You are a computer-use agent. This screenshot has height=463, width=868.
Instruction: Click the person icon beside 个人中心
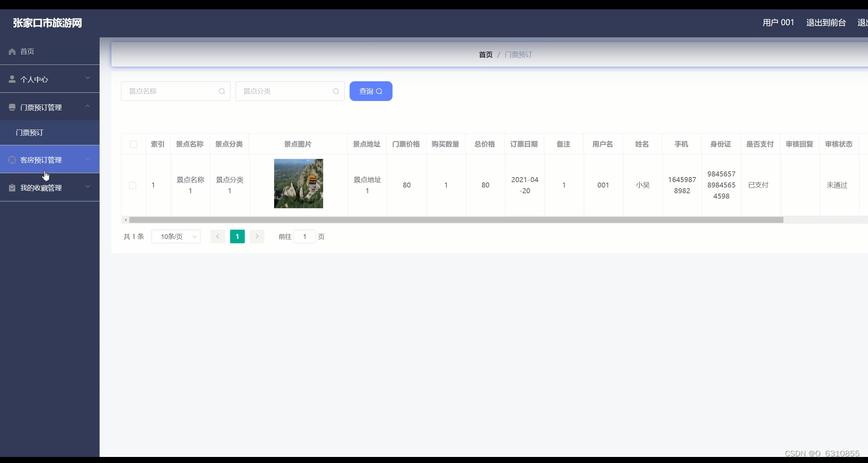12,79
